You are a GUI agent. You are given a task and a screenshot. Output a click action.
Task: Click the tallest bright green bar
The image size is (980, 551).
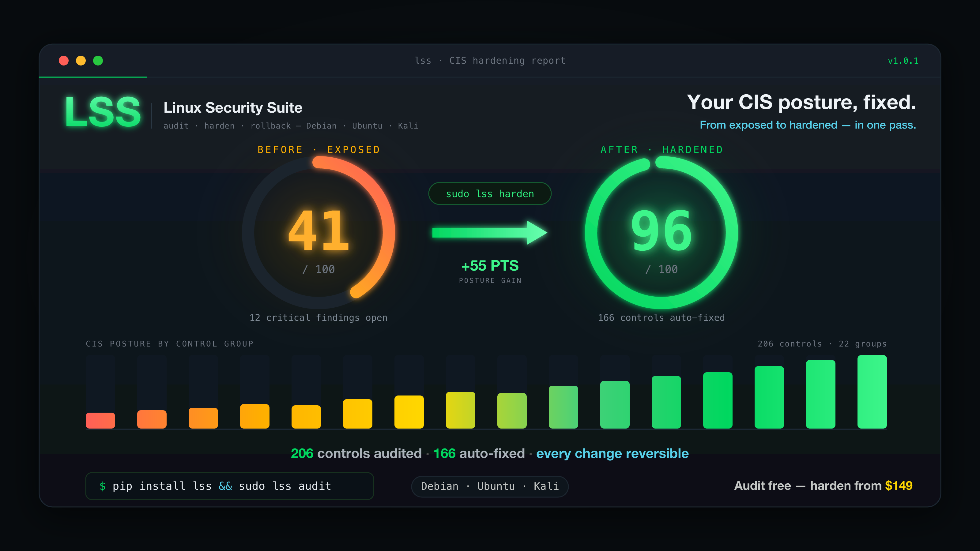click(872, 392)
